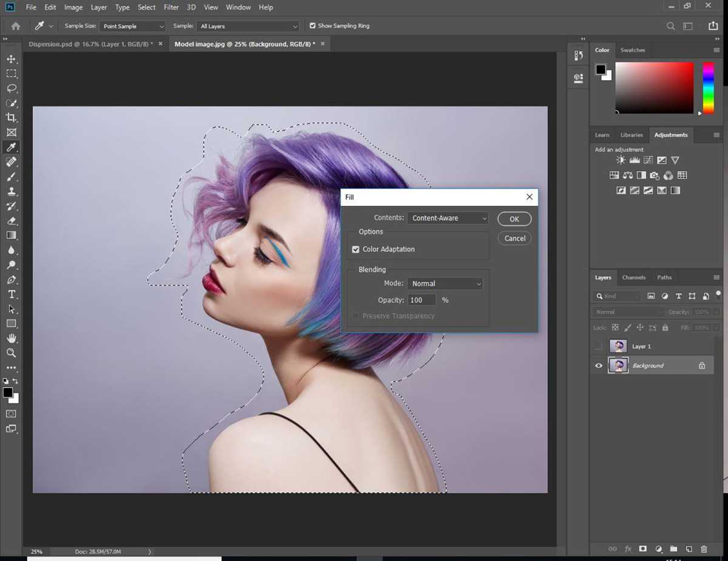Image resolution: width=728 pixels, height=561 pixels.
Task: Open the Blending Mode dropdown
Action: click(x=445, y=283)
